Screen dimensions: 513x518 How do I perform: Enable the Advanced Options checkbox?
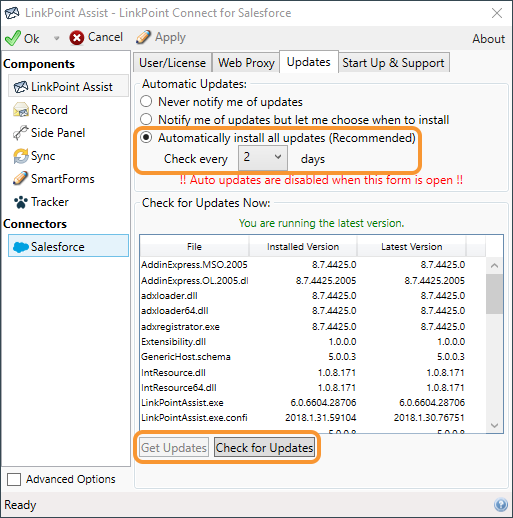pyautogui.click(x=14, y=479)
